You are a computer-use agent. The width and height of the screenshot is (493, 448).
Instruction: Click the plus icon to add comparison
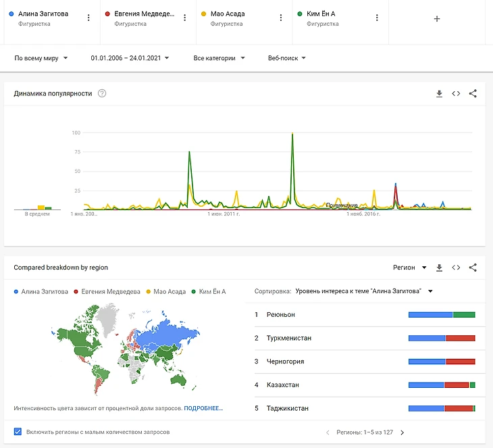coord(436,19)
